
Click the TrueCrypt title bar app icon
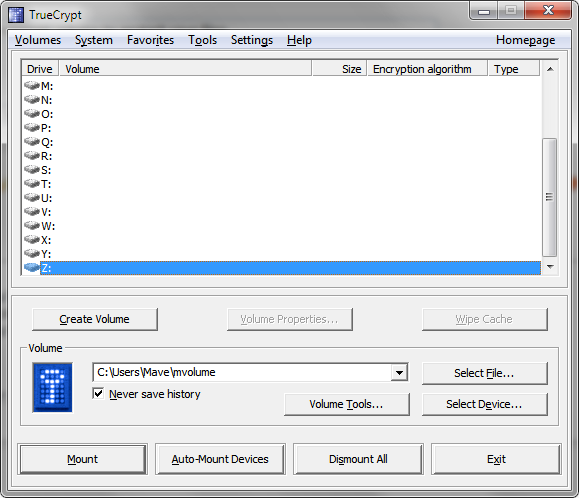pyautogui.click(x=16, y=15)
